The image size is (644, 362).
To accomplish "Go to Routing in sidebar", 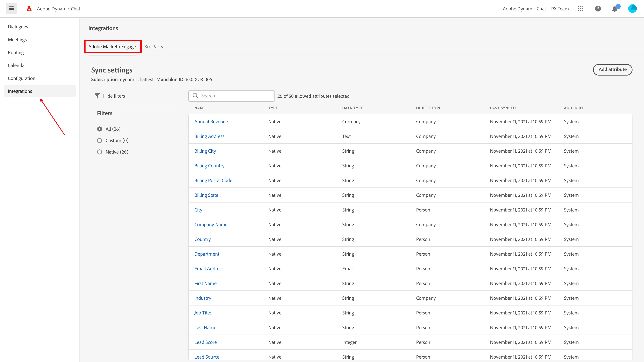I will point(16,52).
